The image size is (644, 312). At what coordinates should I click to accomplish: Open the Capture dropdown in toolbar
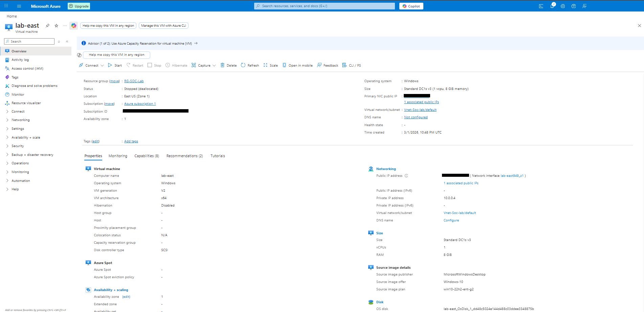(204, 65)
